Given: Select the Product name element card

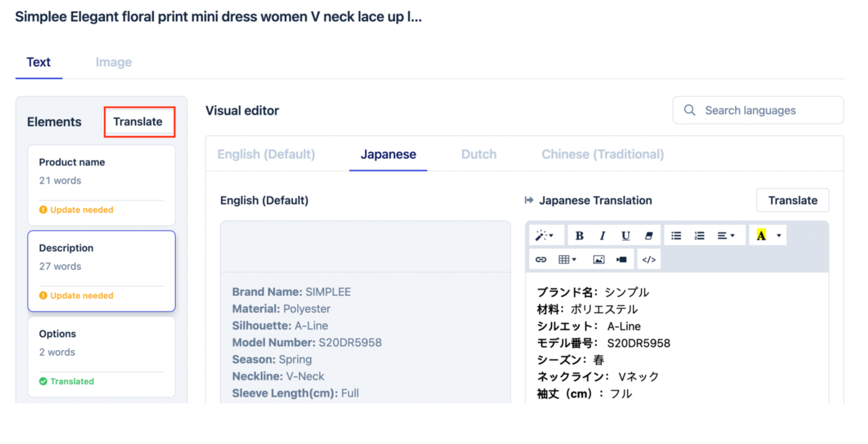Looking at the screenshot, I should pos(101,185).
